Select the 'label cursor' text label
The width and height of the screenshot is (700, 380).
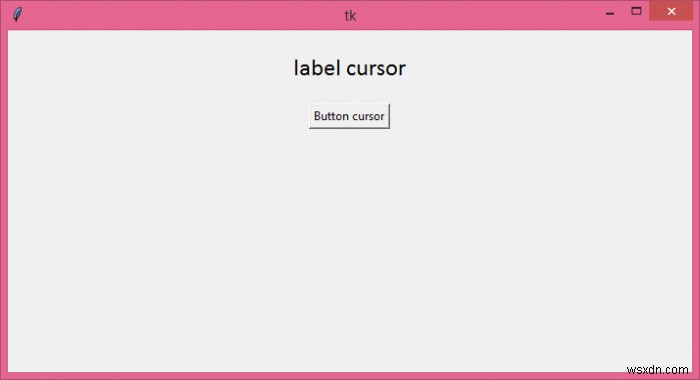click(350, 68)
